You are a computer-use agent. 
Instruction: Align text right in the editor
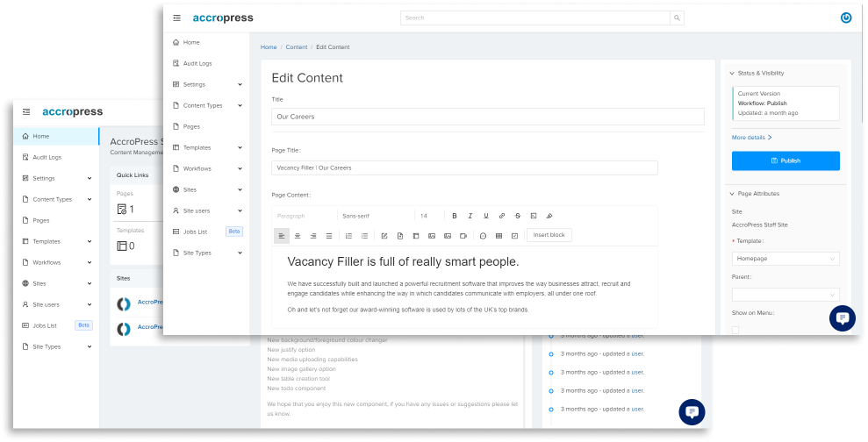point(313,236)
